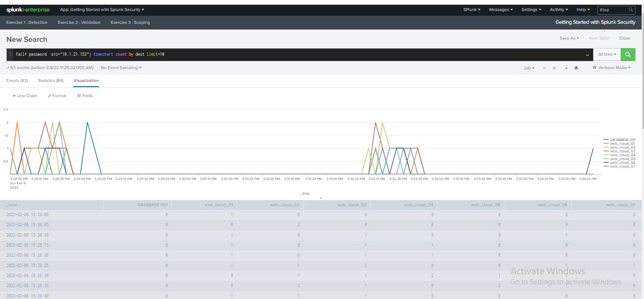The height and width of the screenshot is (299, 644).
Task: Click the Splunk enterprise logo
Action: pos(28,10)
